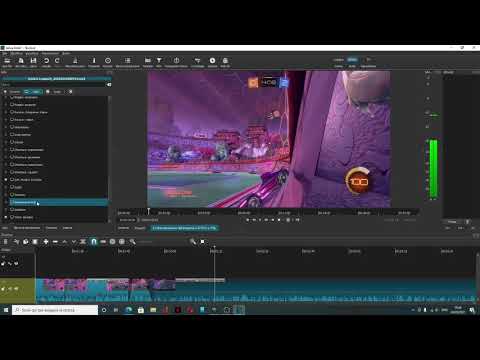
Task: Click the filter search input field
Action: (53, 85)
